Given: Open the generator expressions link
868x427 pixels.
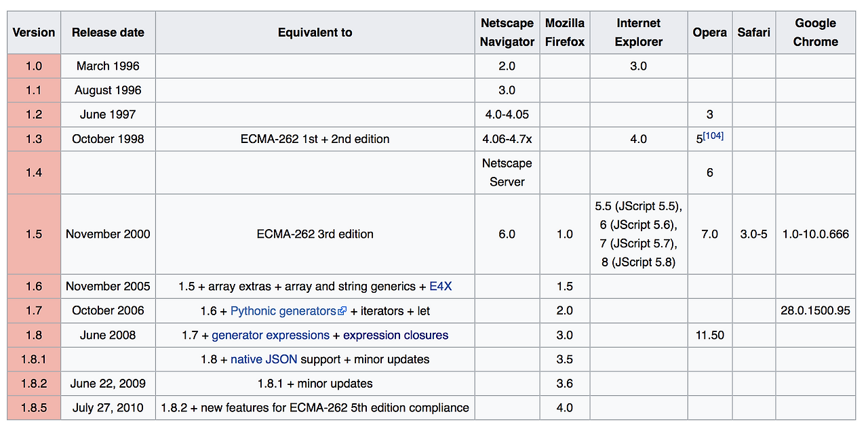Looking at the screenshot, I should 271,335.
